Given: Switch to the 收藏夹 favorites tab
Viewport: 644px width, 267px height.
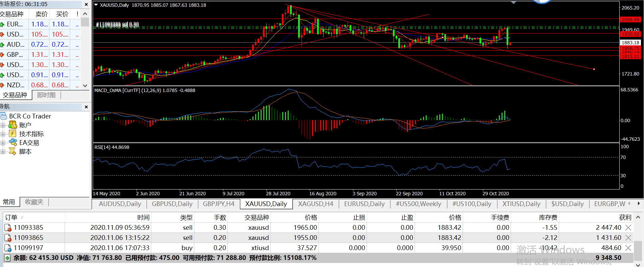Looking at the screenshot, I should click(34, 202).
